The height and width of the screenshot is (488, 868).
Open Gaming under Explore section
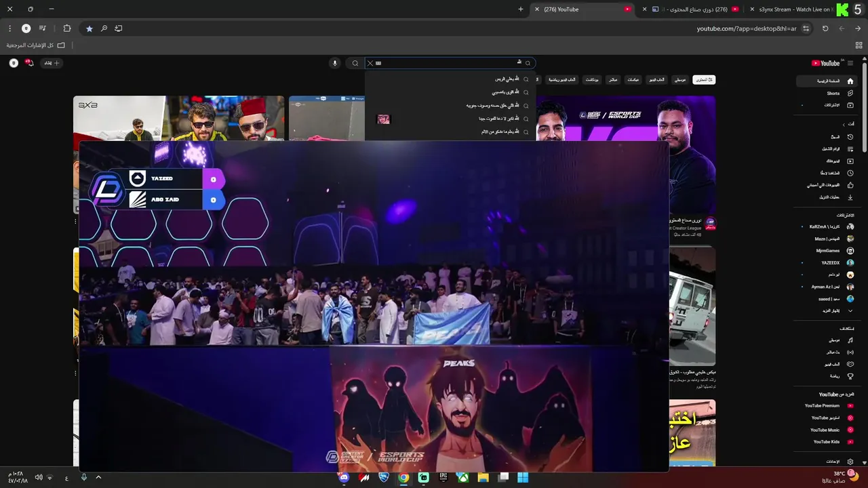[x=827, y=365]
